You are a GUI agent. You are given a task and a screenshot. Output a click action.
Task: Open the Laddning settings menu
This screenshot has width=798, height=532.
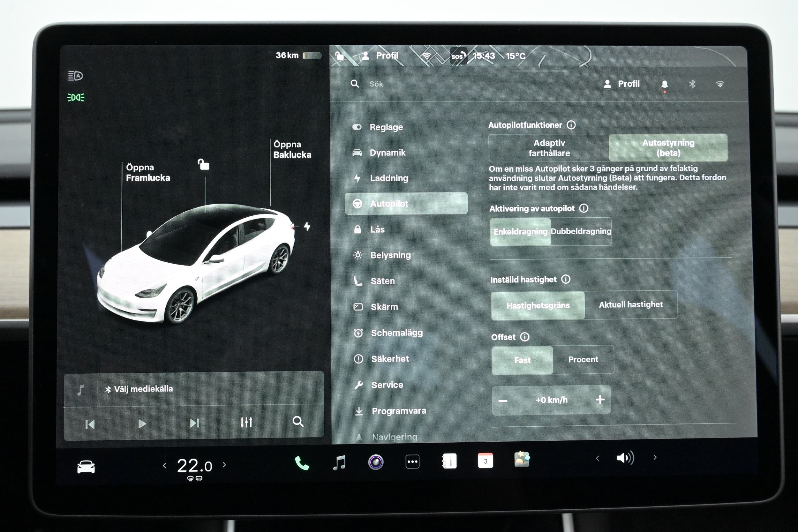[389, 178]
